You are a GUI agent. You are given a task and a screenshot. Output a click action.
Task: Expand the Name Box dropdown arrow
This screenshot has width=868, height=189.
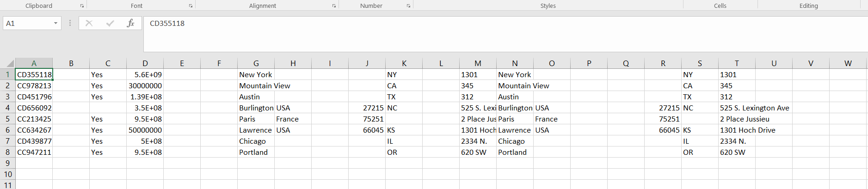coord(55,23)
